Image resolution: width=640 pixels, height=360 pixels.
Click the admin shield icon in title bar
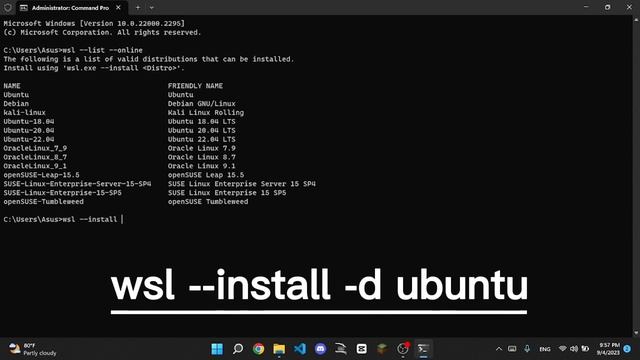[7, 8]
